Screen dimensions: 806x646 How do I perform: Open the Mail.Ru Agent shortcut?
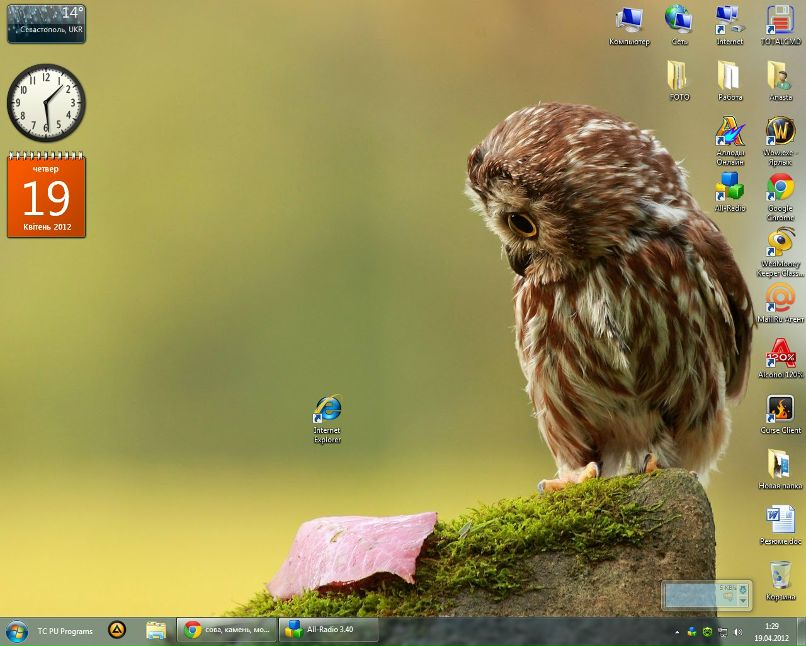[x=780, y=298]
